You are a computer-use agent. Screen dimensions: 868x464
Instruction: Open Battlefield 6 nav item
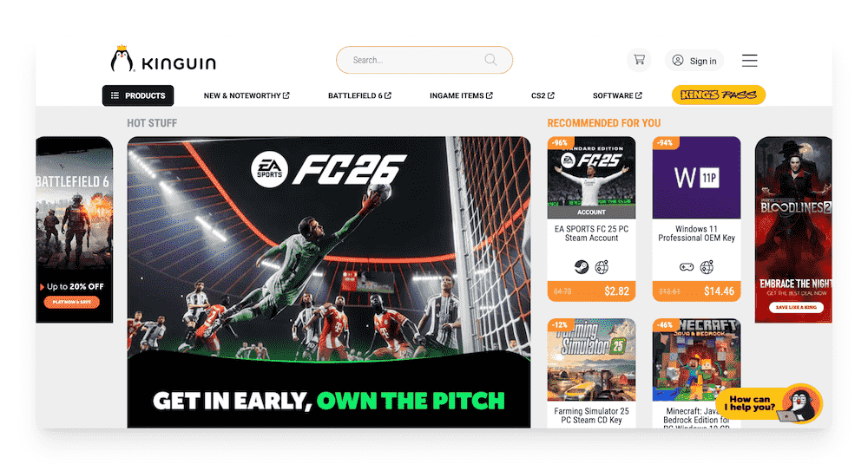[x=359, y=95]
